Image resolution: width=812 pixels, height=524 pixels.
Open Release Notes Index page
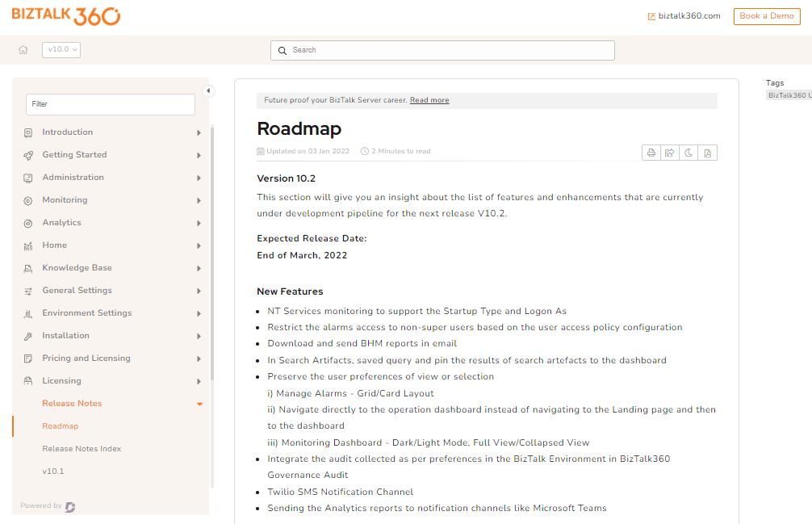point(82,449)
